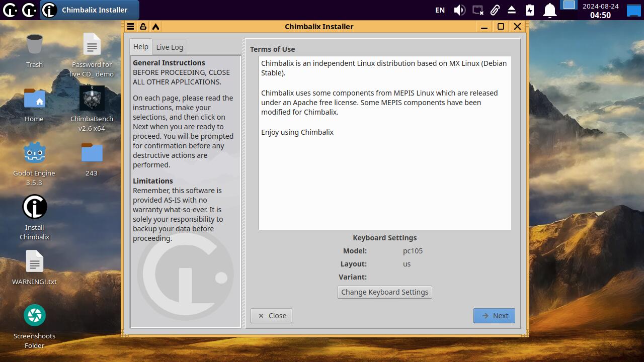The image size is (644, 362).
Task: Click Change Keyboard Settings button
Action: tap(385, 292)
